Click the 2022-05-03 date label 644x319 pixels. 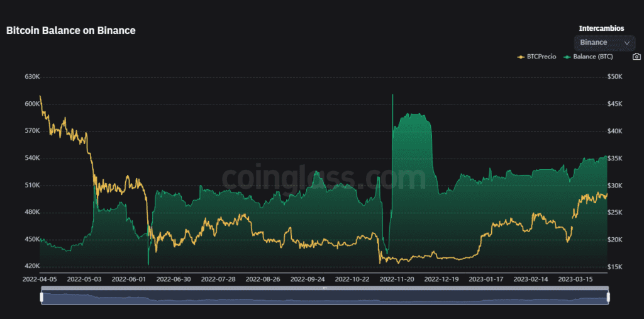(84, 279)
